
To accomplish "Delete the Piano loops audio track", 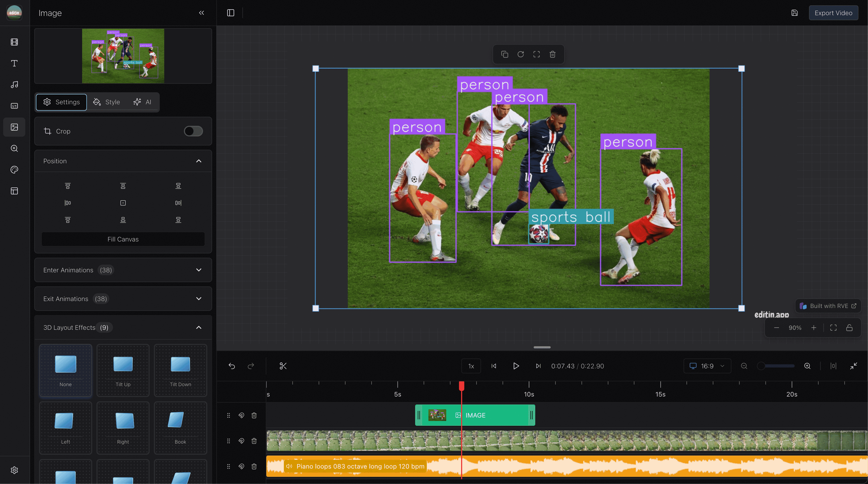I will [254, 466].
